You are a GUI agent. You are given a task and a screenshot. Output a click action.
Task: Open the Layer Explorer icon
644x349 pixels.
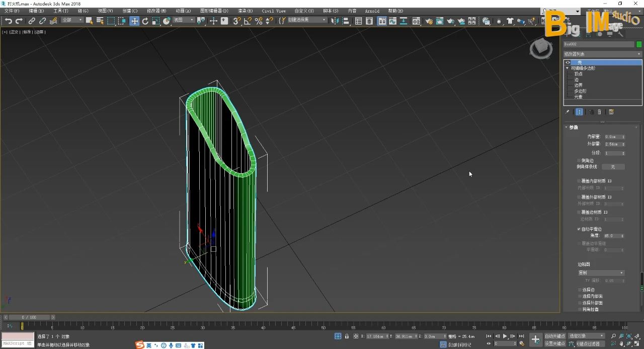tap(369, 21)
